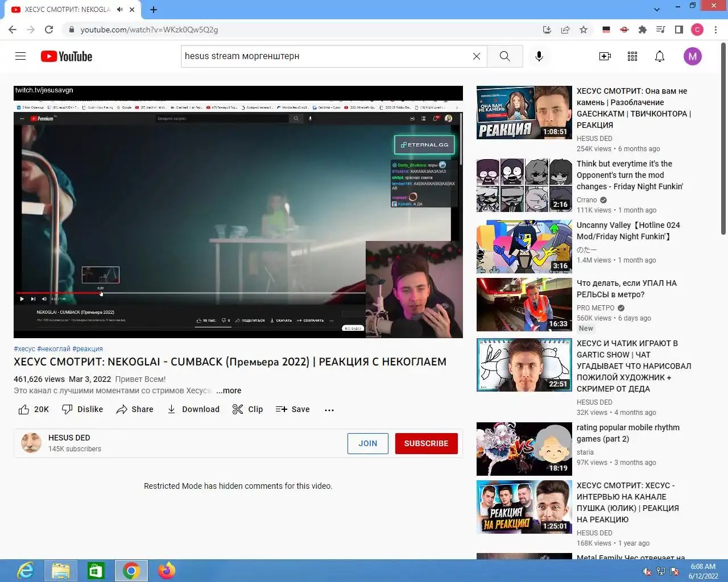728x582 pixels.
Task: Open the #некоглай hashtag
Action: pos(54,349)
